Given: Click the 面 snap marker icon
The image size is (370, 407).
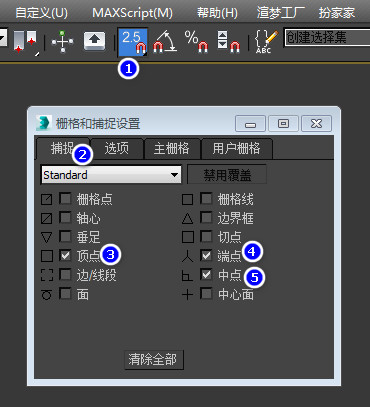Looking at the screenshot, I should tap(47, 295).
